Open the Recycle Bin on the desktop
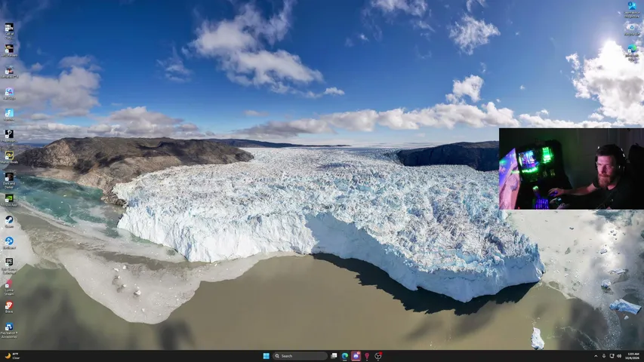This screenshot has width=644, height=362. click(632, 29)
